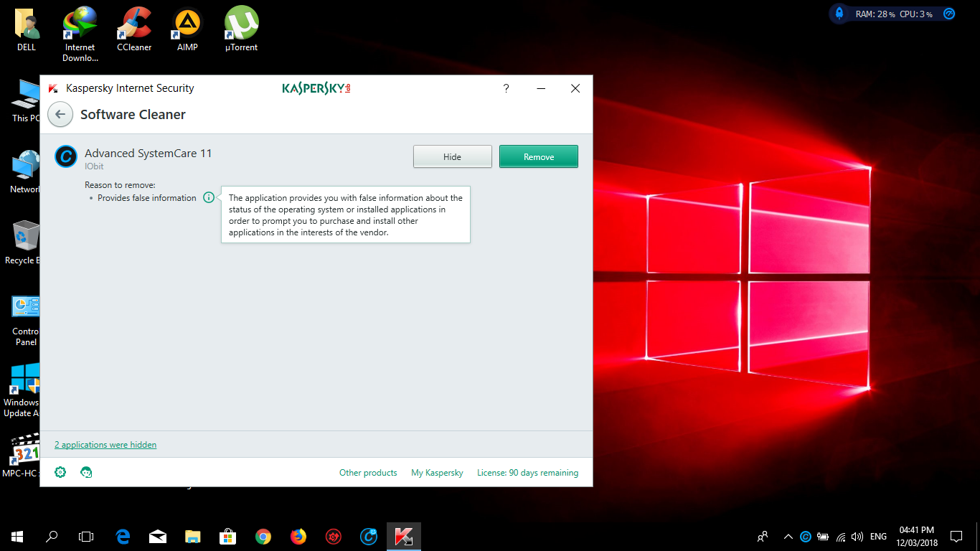The height and width of the screenshot is (551, 980).
Task: Click the Hide button
Action: (x=452, y=157)
